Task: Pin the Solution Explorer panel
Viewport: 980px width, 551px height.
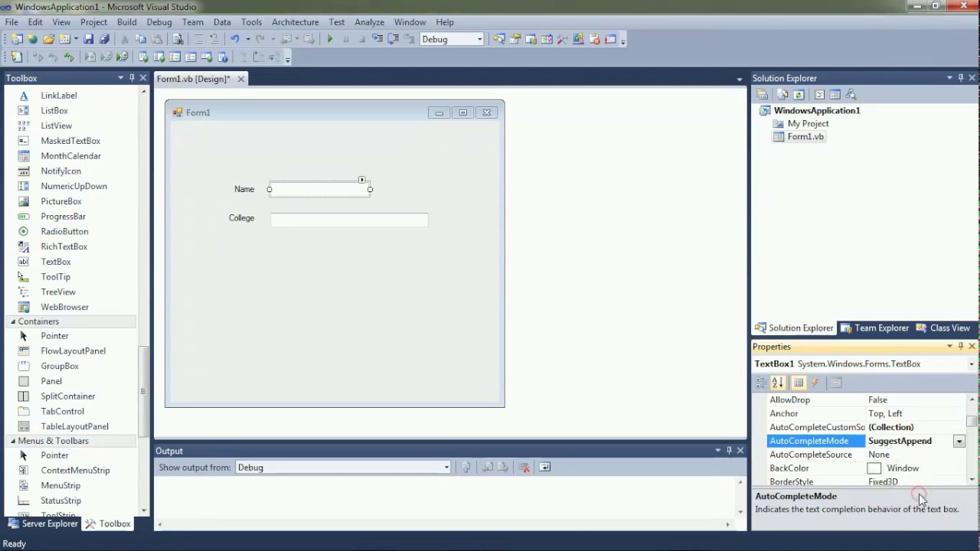Action: pyautogui.click(x=961, y=78)
